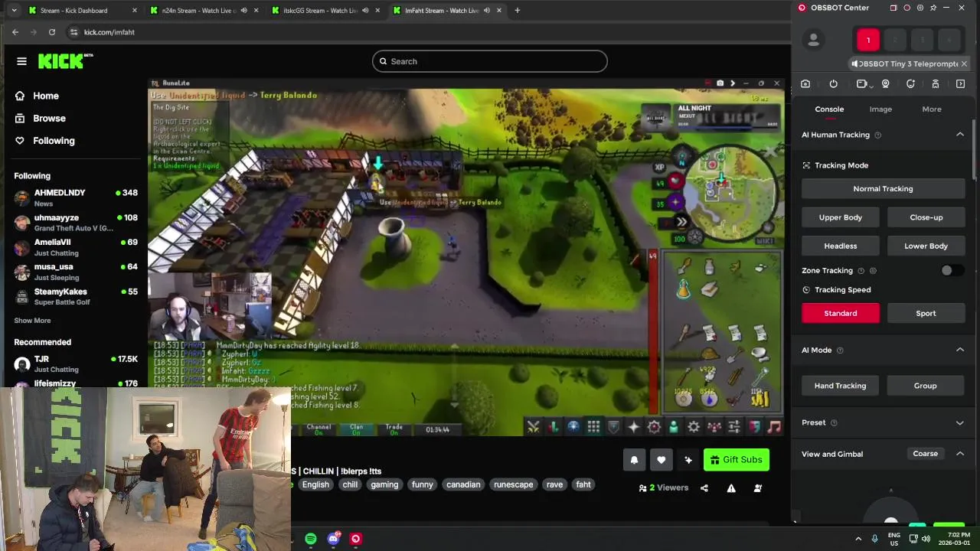Open the Inventory grid tab in RuneScape

pos(593,427)
